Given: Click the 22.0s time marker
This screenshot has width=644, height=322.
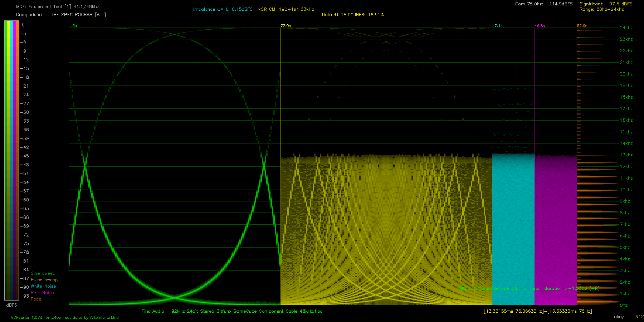Looking at the screenshot, I should coord(286,26).
